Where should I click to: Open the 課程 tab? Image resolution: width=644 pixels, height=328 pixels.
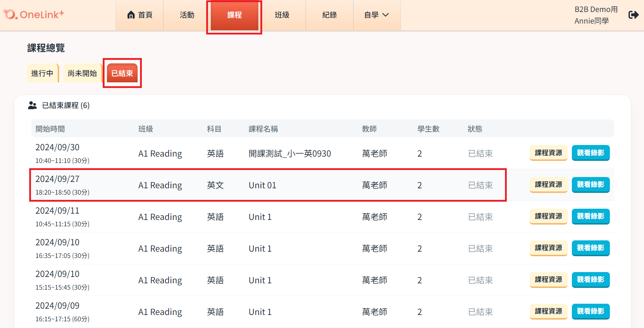pos(234,15)
